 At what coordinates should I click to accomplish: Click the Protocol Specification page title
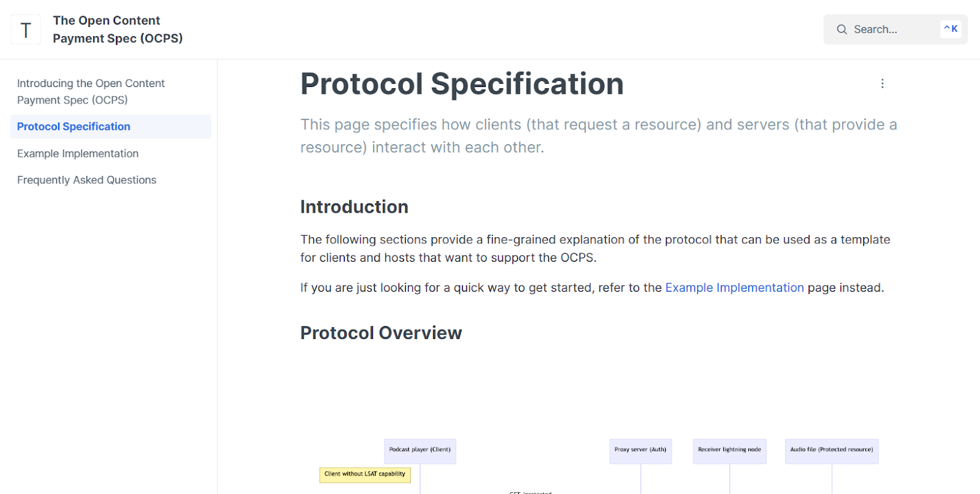(x=462, y=84)
